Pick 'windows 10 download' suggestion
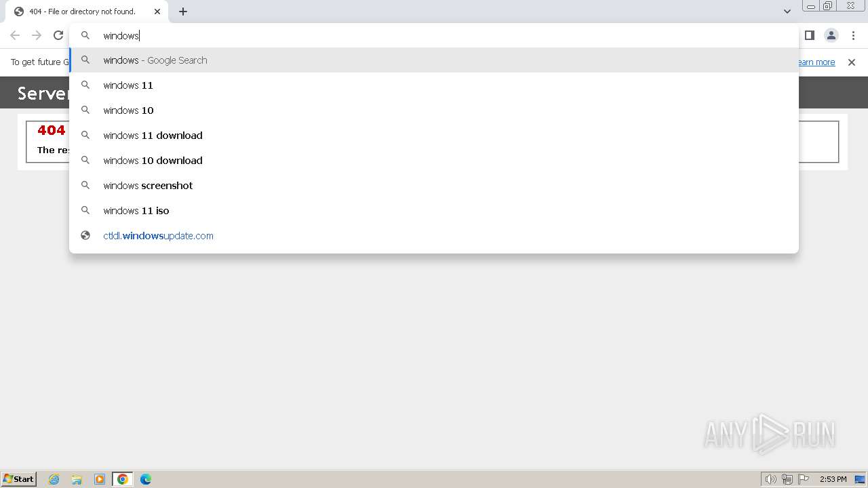The image size is (868, 488). click(x=434, y=161)
